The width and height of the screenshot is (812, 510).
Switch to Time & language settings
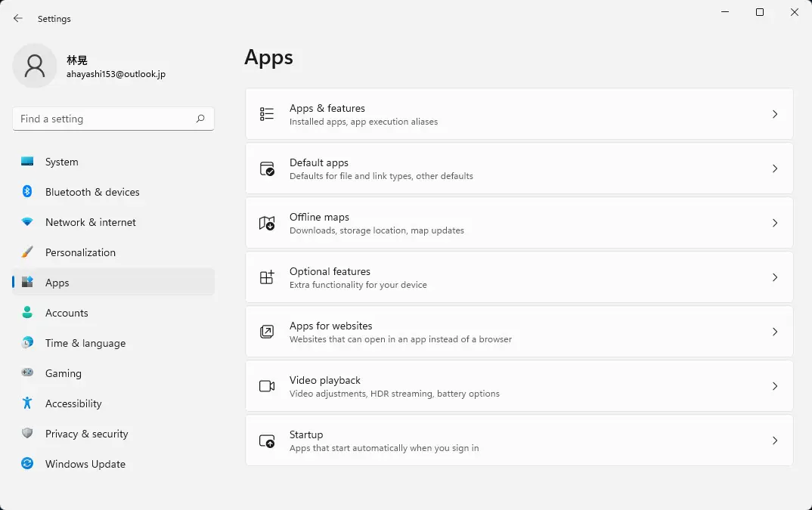click(x=85, y=343)
